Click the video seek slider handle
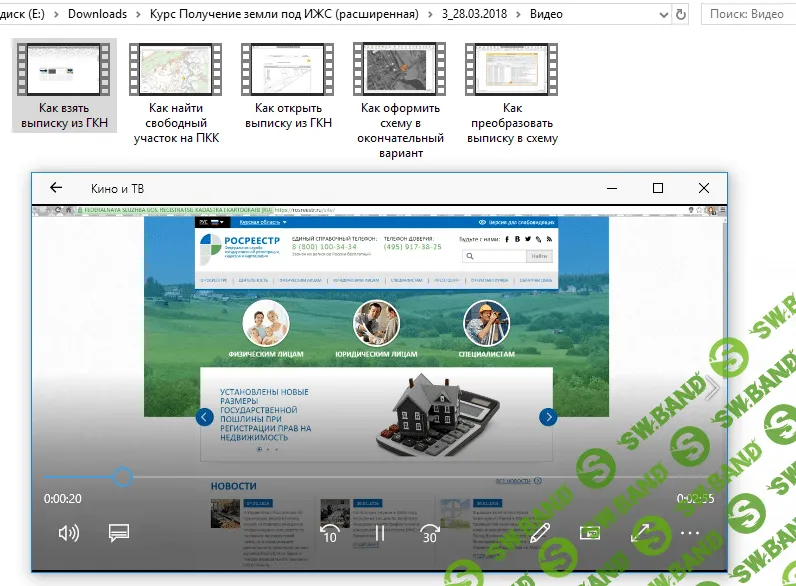Image resolution: width=796 pixels, height=586 pixels. click(122, 477)
